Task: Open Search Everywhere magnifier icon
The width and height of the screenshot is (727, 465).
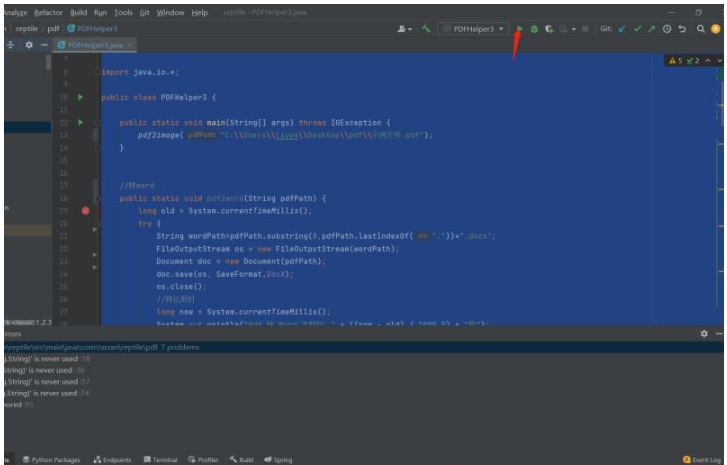Action: click(x=701, y=29)
